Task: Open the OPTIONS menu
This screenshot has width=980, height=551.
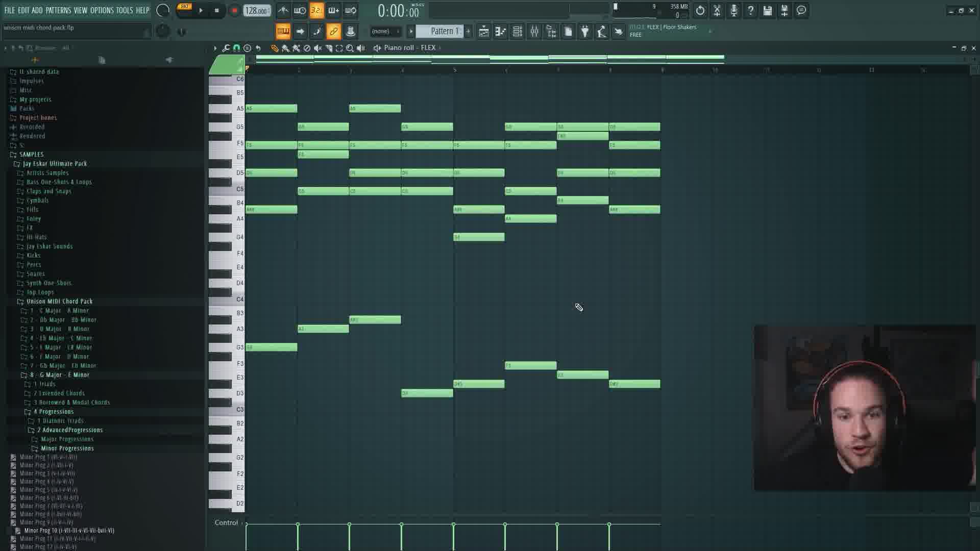Action: pos(102,10)
